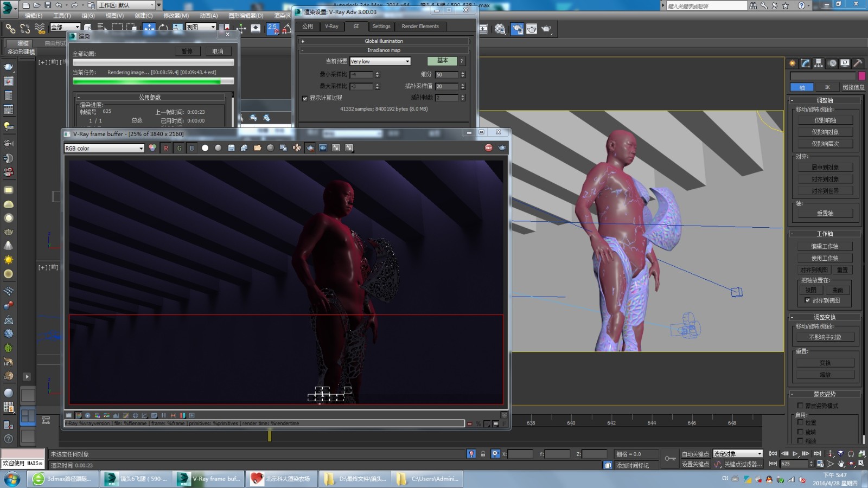Screen dimensions: 868x488
Task: Click 重置轴 button
Action: (x=825, y=214)
